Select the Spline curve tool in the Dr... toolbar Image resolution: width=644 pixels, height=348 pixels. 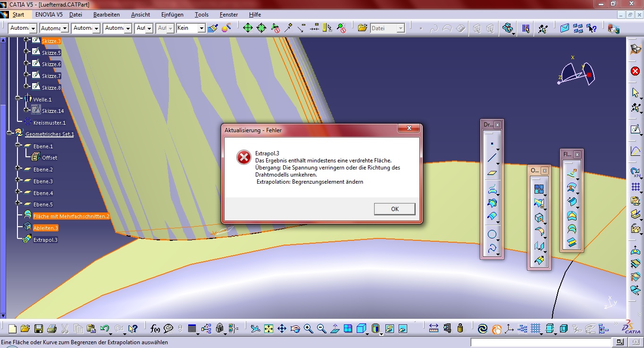point(492,248)
